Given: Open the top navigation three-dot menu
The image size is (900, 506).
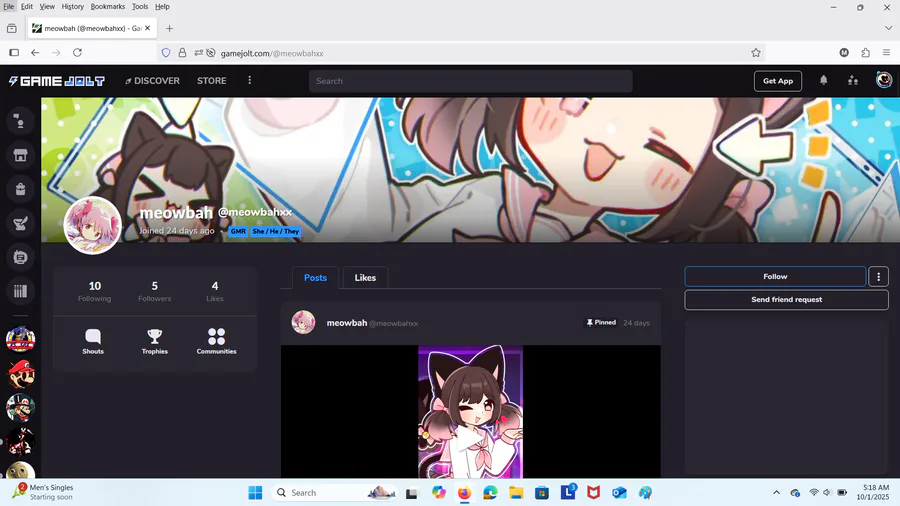Looking at the screenshot, I should pos(249,80).
